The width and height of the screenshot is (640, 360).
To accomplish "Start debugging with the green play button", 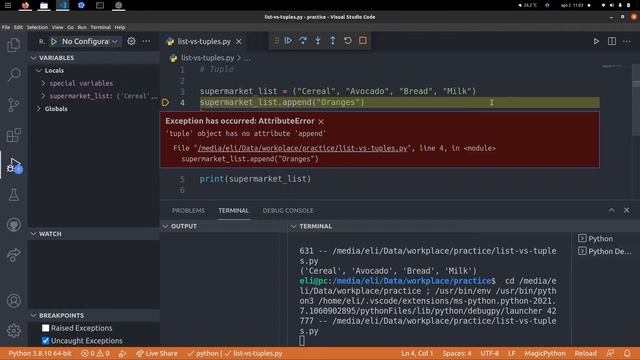I will pyautogui.click(x=54, y=41).
